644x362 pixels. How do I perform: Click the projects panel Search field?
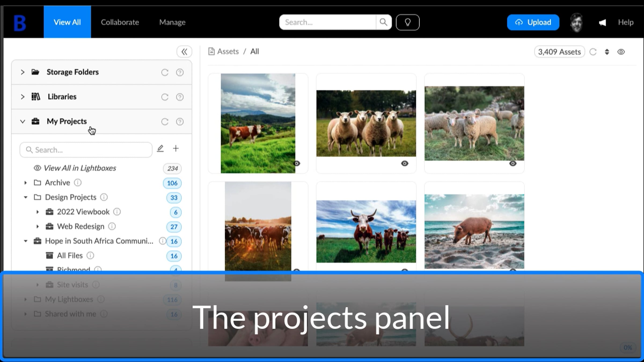tap(86, 150)
